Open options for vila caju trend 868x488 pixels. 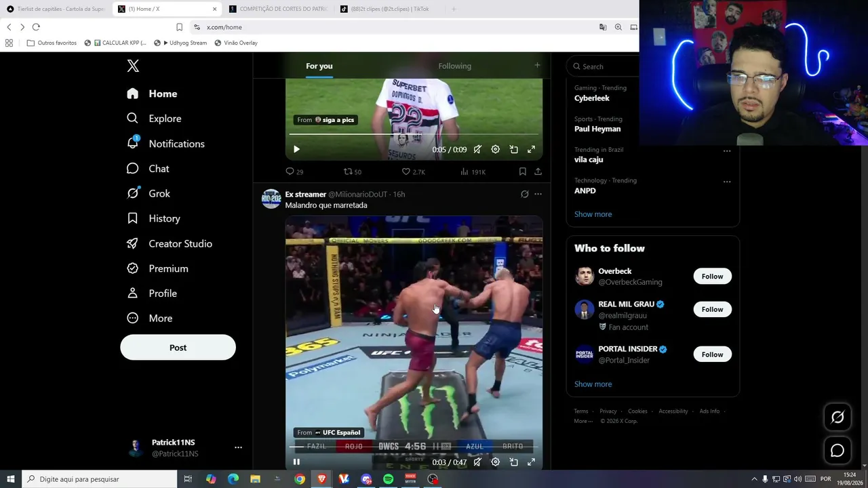[727, 150]
